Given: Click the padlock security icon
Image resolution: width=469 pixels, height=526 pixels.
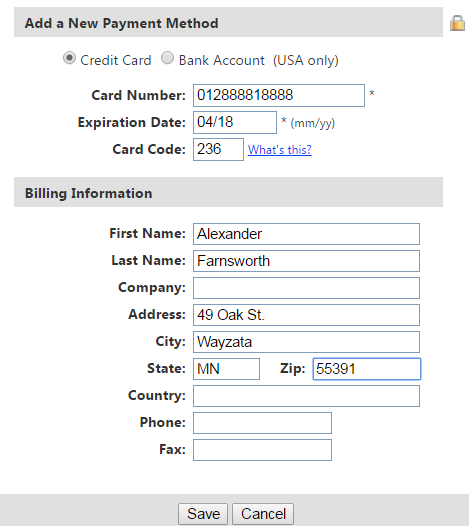Looking at the screenshot, I should [x=457, y=23].
